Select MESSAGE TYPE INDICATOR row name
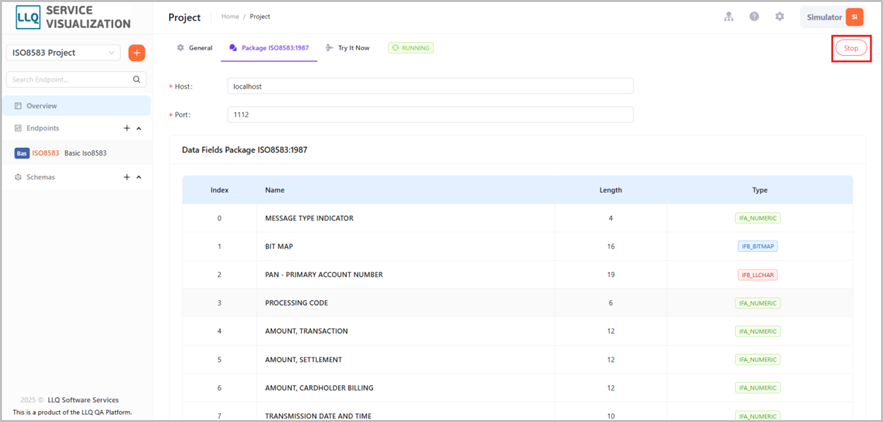This screenshot has height=422, width=883. click(x=309, y=218)
